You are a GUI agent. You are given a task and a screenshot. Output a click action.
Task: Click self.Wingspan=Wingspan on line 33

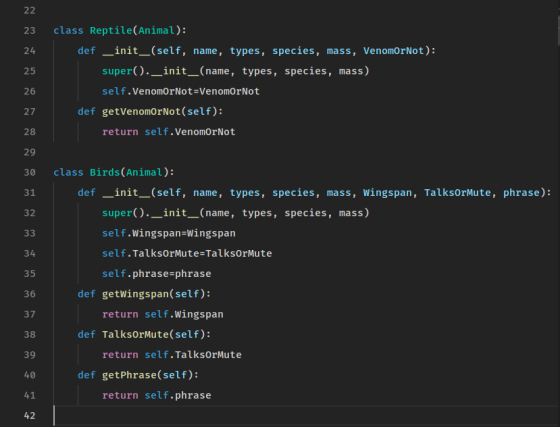click(x=169, y=233)
